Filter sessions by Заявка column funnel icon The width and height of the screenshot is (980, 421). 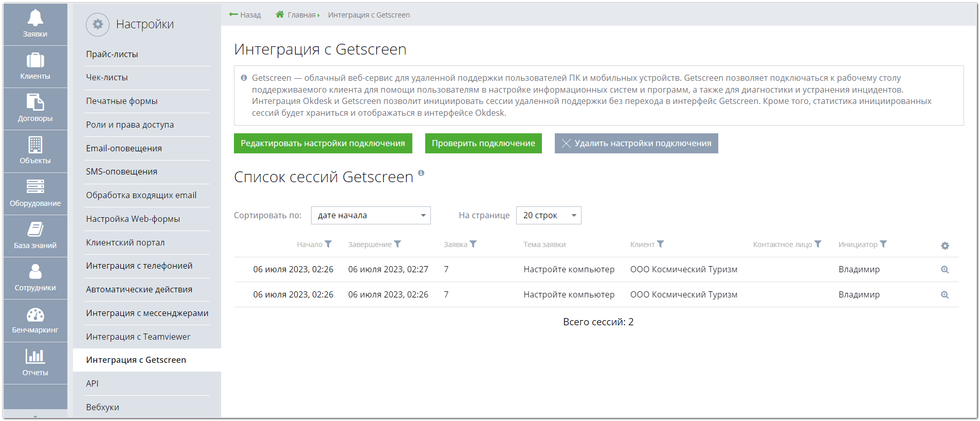pyautogui.click(x=473, y=244)
